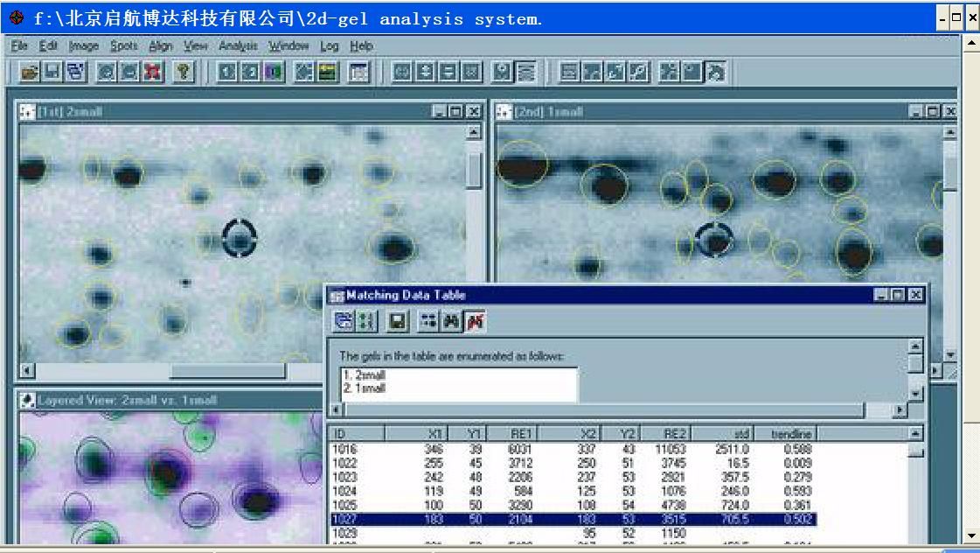Open the Analysis menu
Viewport: 980px width, 553px height.
coord(237,45)
